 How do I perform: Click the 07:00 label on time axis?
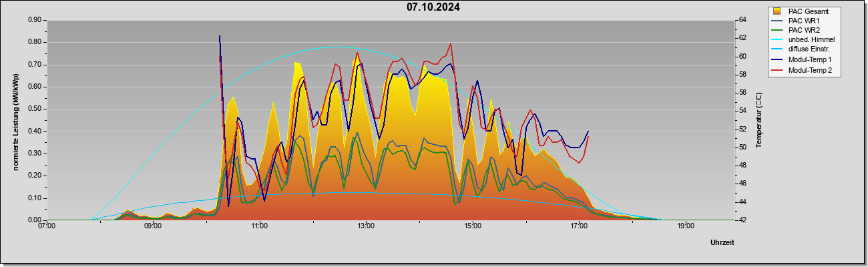tap(47, 226)
